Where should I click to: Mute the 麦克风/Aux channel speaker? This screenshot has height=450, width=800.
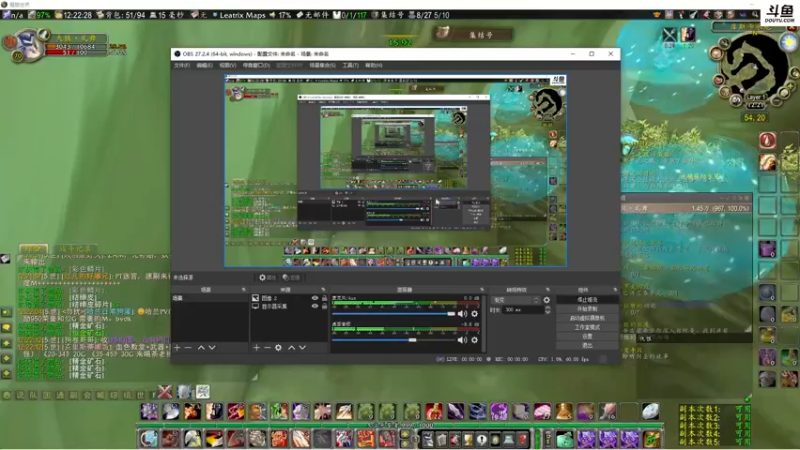[462, 314]
